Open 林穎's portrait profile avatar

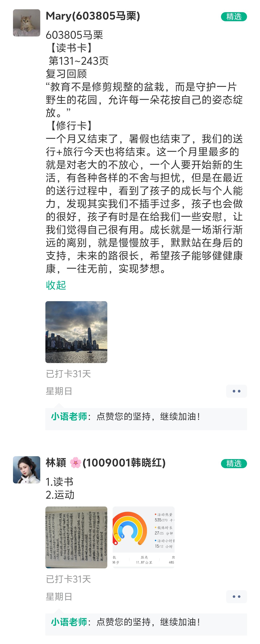[27, 470]
